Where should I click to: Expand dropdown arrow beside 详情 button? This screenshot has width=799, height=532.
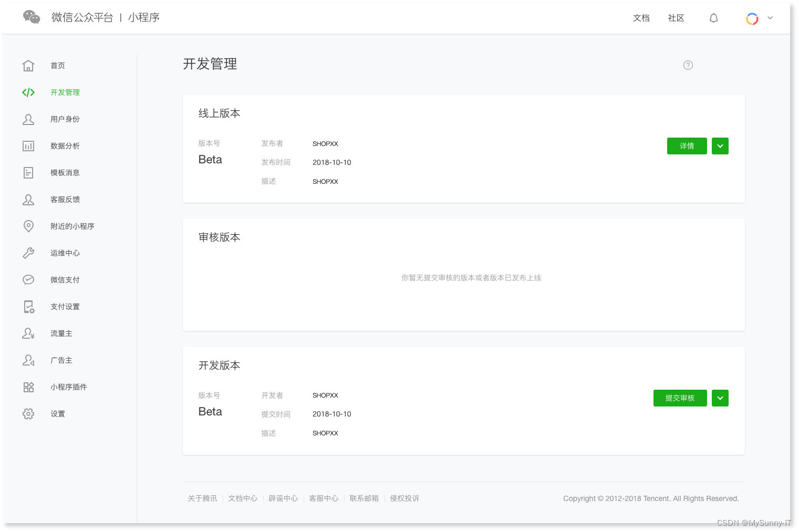720,145
